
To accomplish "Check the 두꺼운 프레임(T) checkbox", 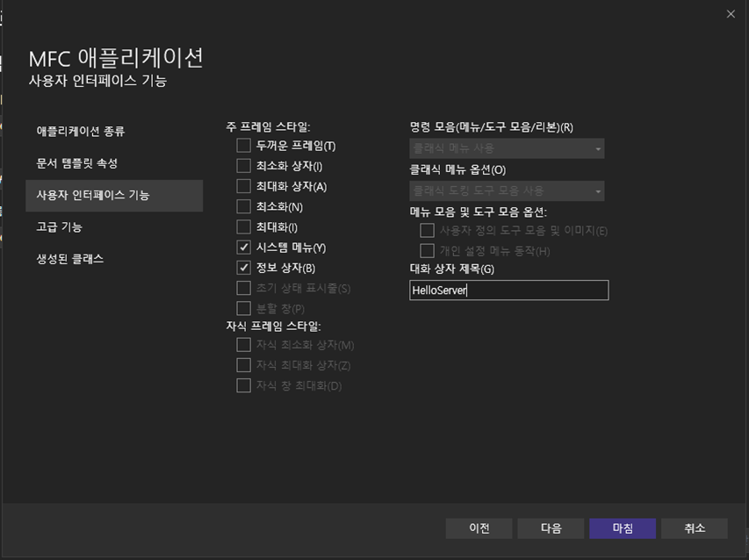I will pos(243,146).
